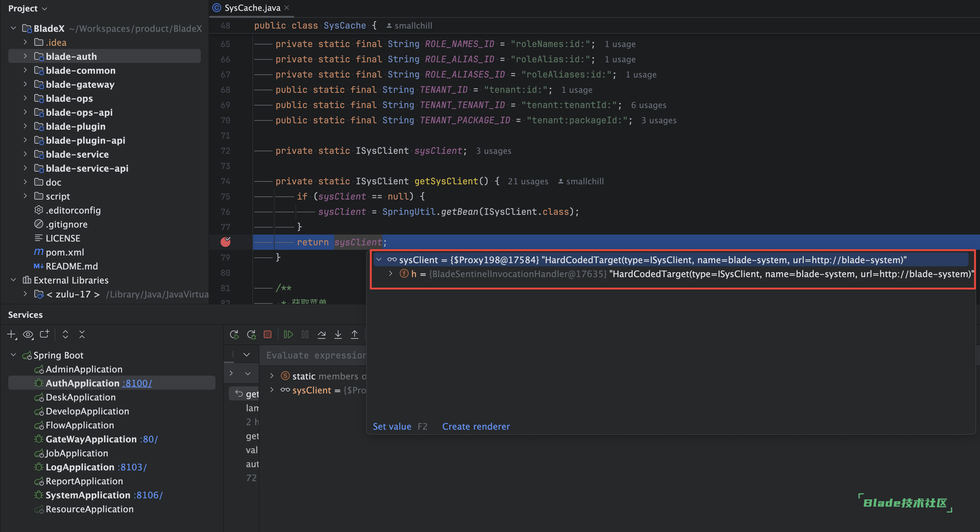Expand the blade-auth module
Screen dimensions: 980x532
tap(25, 56)
